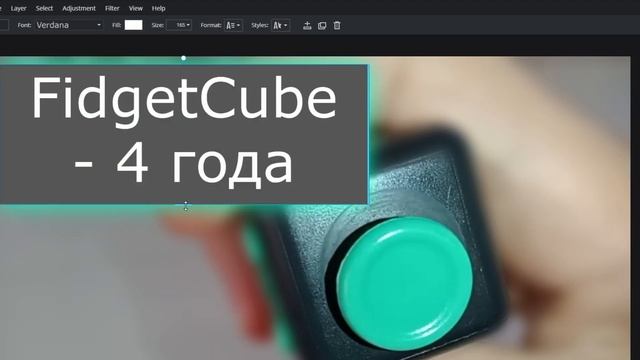Viewport: 640px width, 360px height.
Task: Click the add/merge text layer icon
Action: click(x=307, y=26)
